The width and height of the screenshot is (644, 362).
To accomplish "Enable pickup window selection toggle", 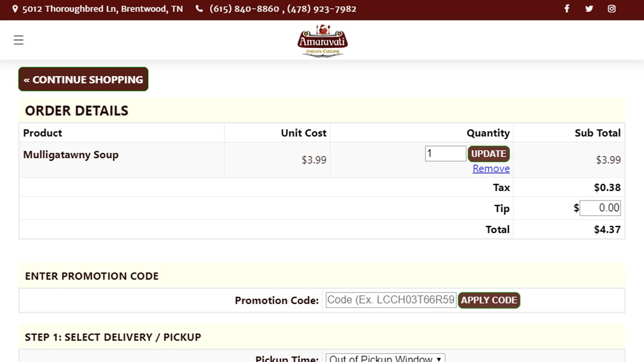I will [x=385, y=358].
